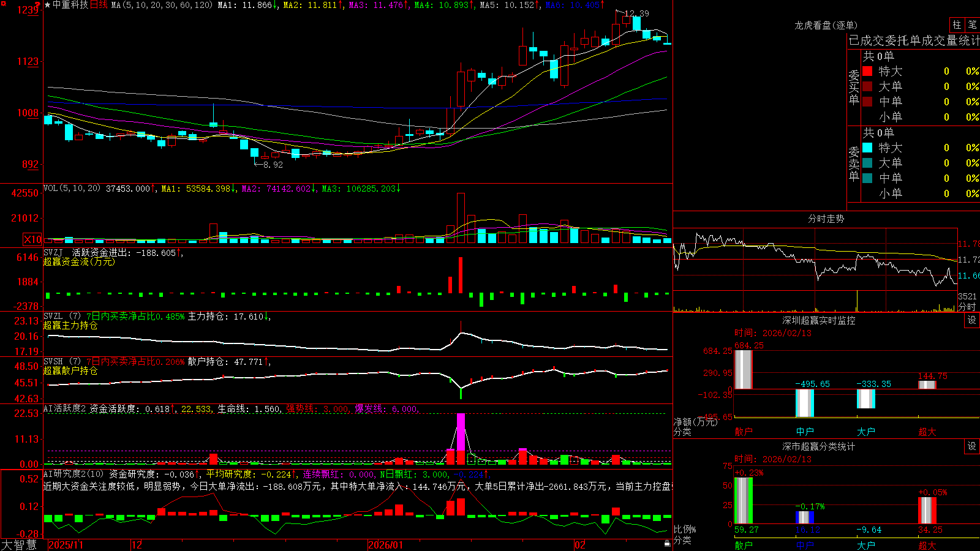Click the 已成交委托单成交量统计 heading
Image resolution: width=980 pixels, height=551 pixels.
[x=914, y=40]
